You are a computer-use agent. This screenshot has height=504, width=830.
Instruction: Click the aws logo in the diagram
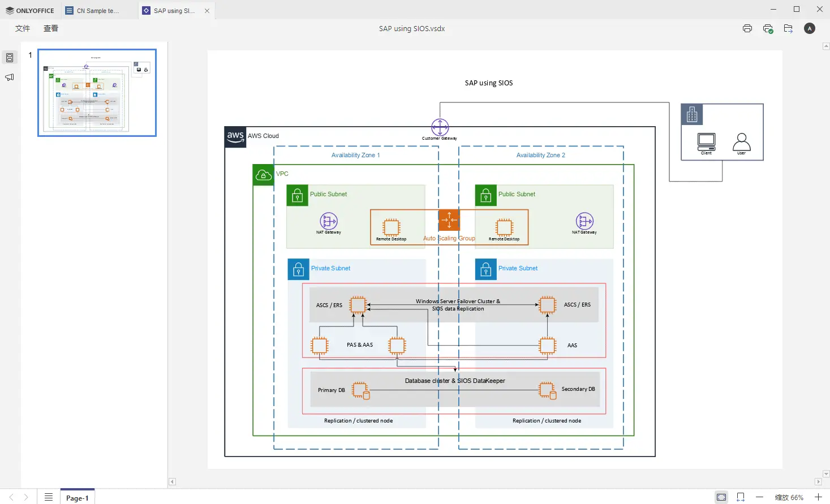[x=235, y=137]
